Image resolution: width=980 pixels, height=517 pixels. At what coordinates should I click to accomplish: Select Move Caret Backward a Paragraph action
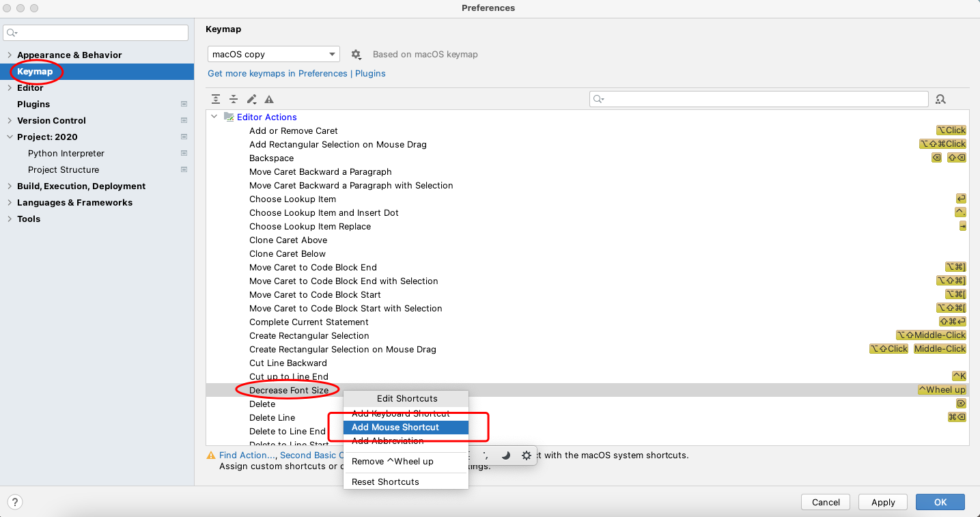tap(587, 171)
